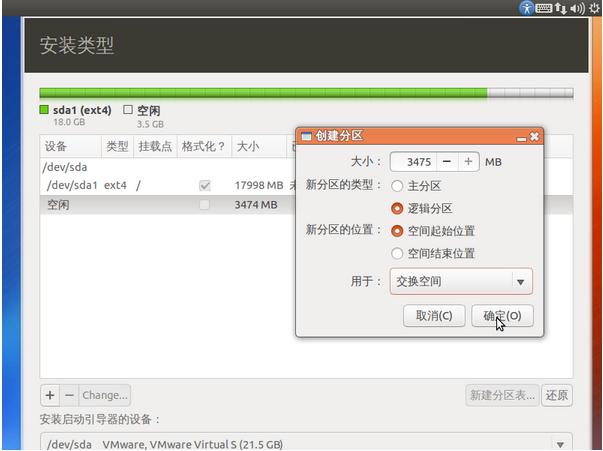Open the system gear menu
603x451 pixels.
click(594, 8)
